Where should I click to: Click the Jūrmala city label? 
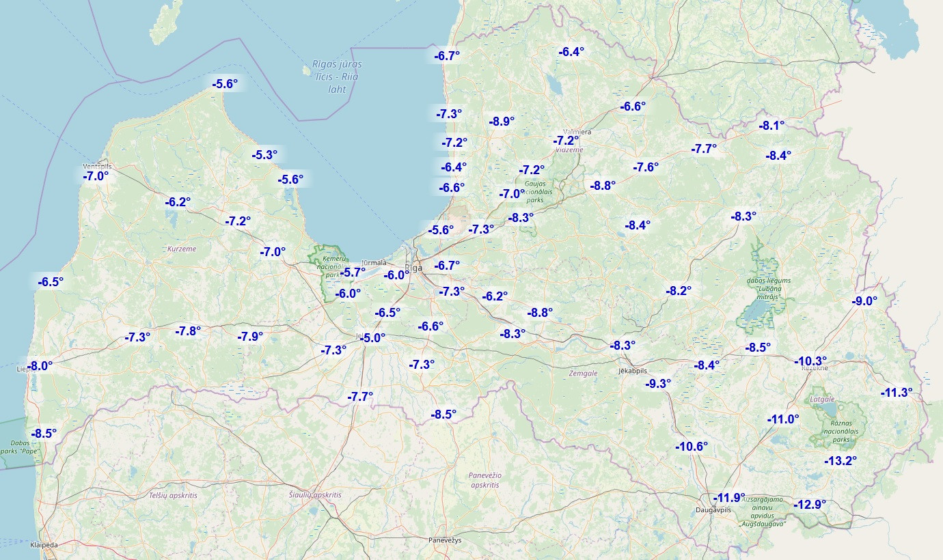[374, 262]
